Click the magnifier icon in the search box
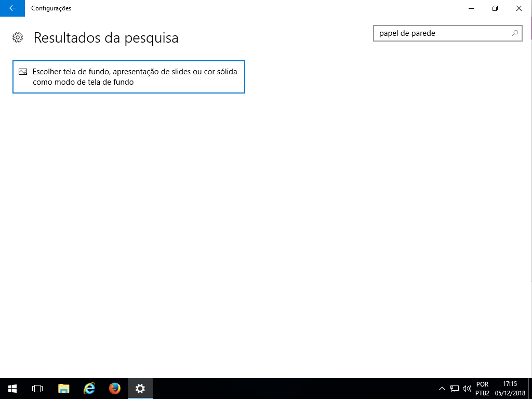 [x=514, y=33]
